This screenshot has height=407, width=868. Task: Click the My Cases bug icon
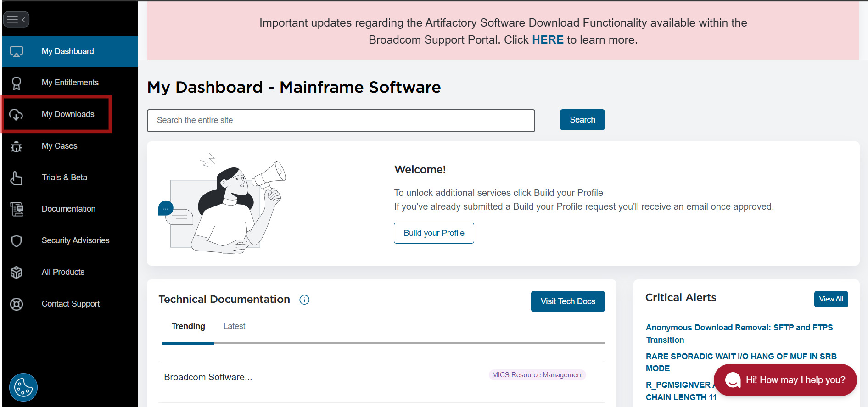coord(17,146)
